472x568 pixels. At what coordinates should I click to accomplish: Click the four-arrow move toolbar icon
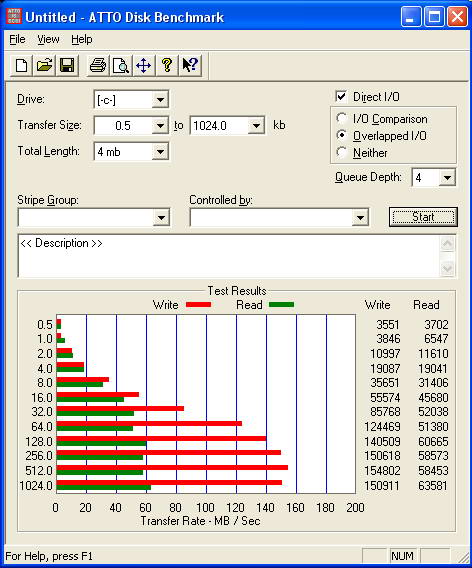click(x=144, y=66)
